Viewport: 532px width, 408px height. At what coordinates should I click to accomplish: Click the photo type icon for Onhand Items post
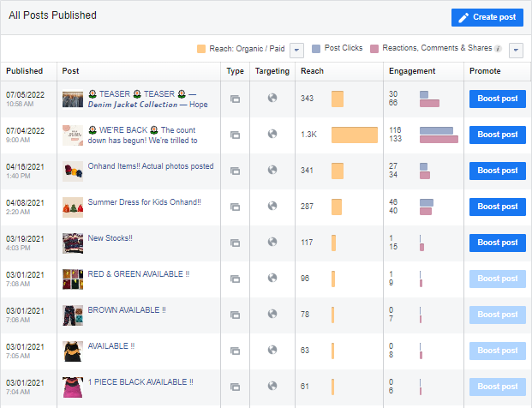point(235,171)
